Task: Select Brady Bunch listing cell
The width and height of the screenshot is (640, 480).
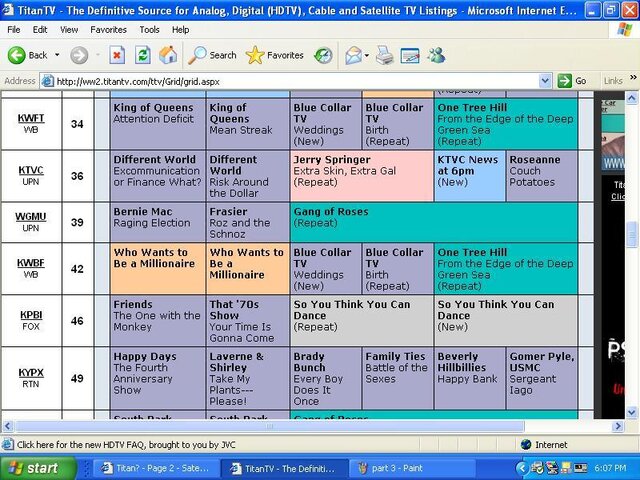Action: [x=326, y=378]
